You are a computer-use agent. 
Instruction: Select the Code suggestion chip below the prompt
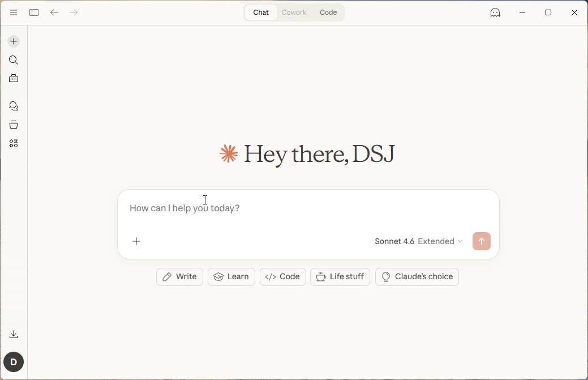point(283,277)
